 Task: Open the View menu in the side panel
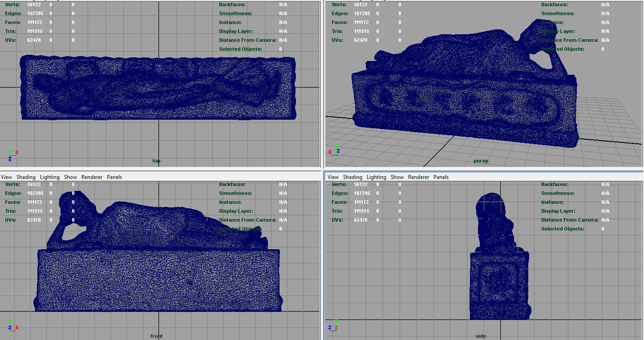tap(333, 177)
